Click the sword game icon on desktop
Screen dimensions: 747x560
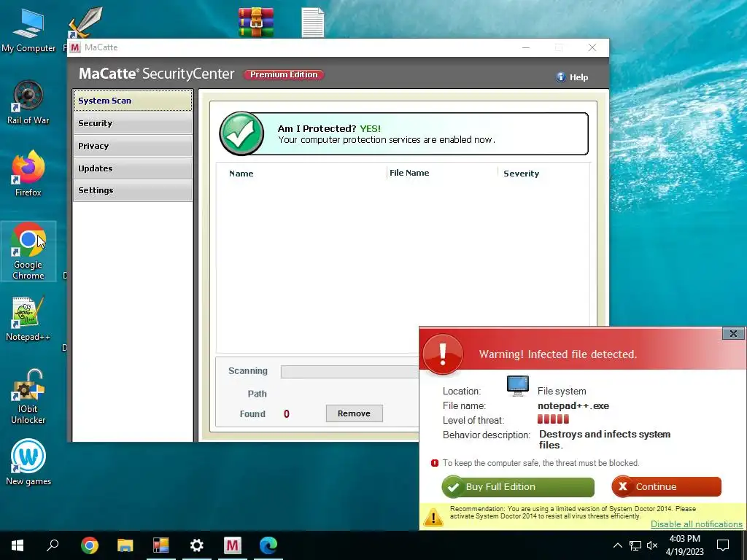tap(86, 22)
